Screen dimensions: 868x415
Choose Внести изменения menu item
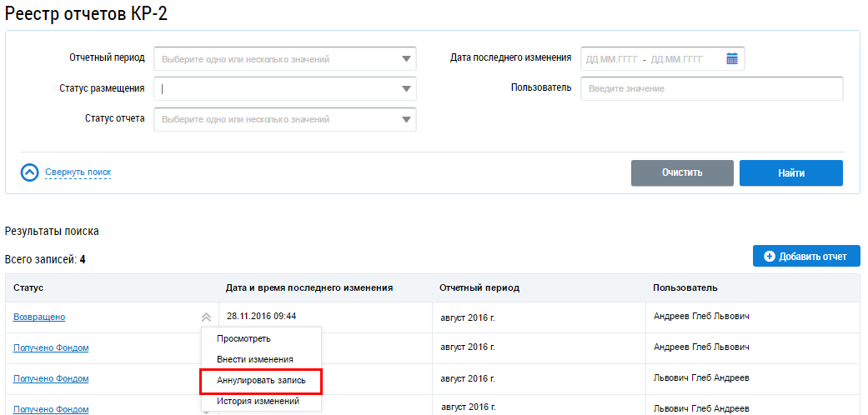(254, 359)
